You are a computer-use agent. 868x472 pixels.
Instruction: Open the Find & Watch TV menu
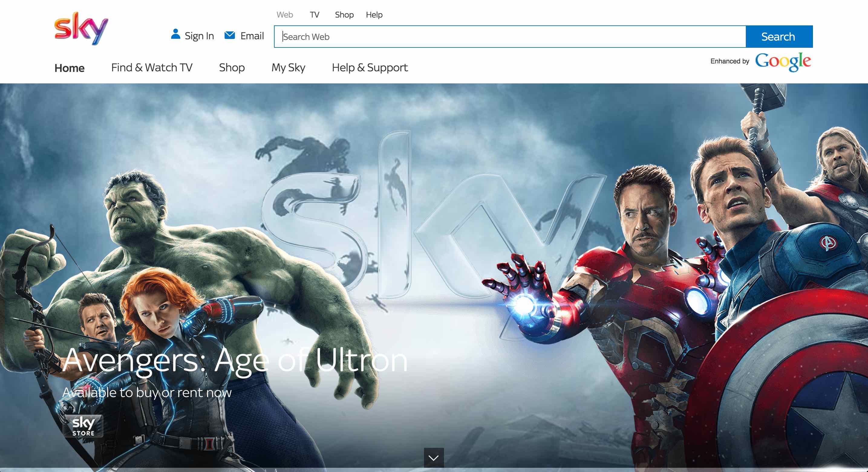(x=152, y=68)
